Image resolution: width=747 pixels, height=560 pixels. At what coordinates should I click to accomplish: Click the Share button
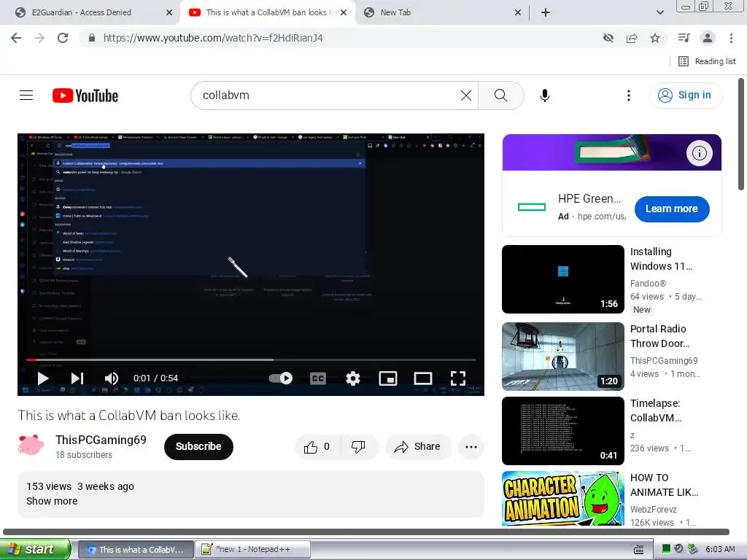tap(417, 447)
